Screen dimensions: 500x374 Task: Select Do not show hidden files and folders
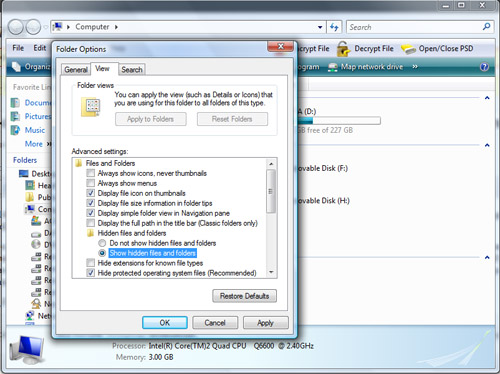pyautogui.click(x=102, y=243)
